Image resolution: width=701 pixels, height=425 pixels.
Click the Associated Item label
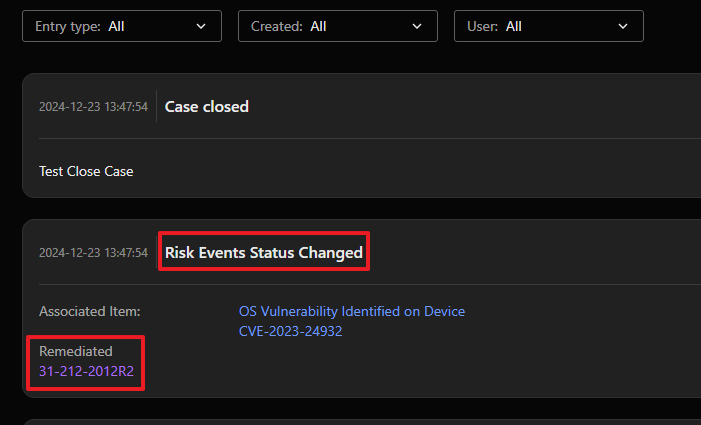click(89, 311)
